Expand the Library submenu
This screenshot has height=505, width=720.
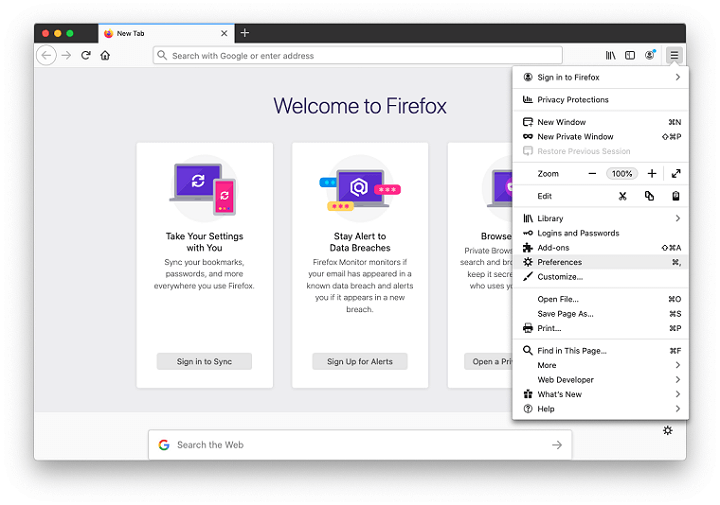[x=601, y=219]
